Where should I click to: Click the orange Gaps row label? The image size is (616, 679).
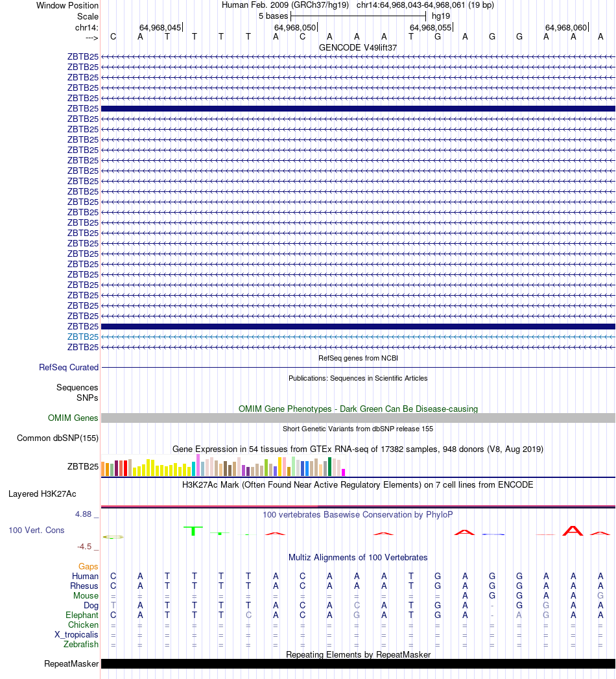point(88,566)
